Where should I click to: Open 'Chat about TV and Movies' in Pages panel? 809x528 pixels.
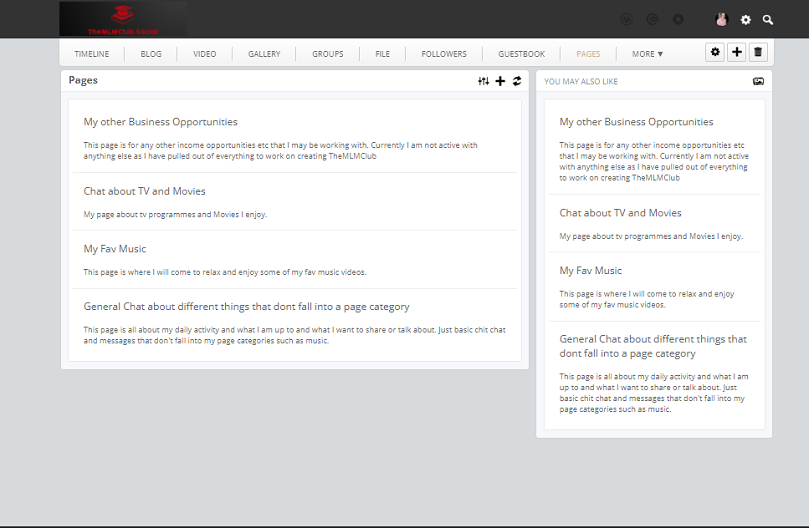144,191
